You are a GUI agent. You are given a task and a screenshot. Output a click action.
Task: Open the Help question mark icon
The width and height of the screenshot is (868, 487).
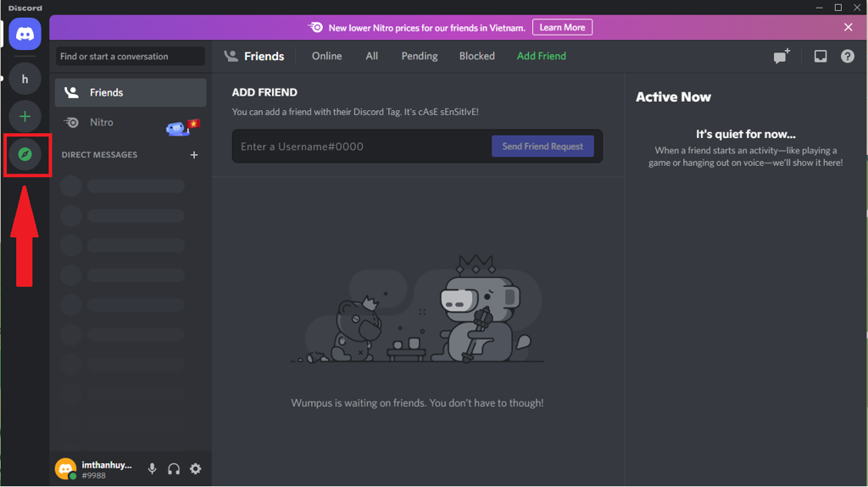click(x=848, y=56)
